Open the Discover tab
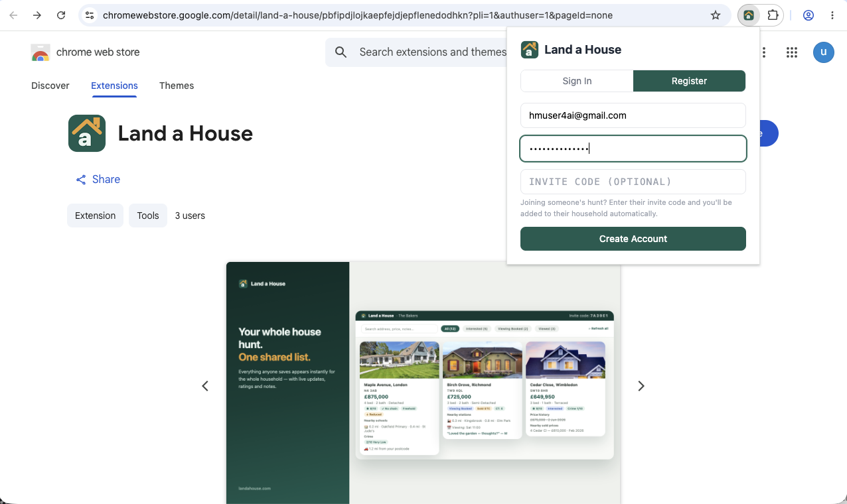The height and width of the screenshot is (504, 847). coord(50,86)
